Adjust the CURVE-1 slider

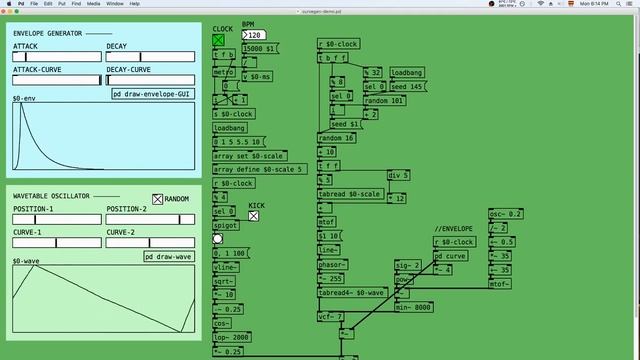pos(57,243)
